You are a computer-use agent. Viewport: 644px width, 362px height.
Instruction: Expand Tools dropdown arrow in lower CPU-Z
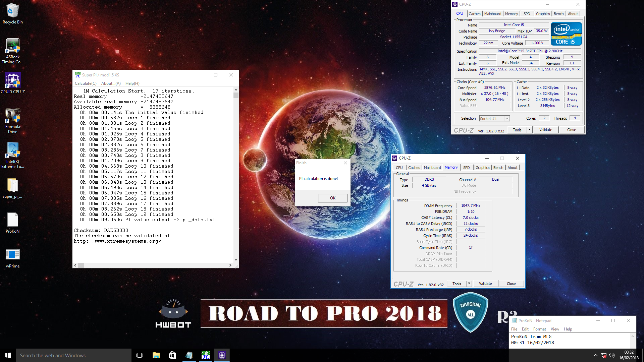[x=469, y=284]
